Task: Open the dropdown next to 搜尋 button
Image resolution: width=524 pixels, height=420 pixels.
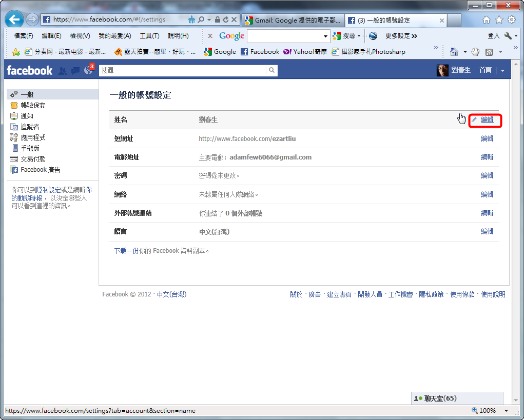Action: (x=359, y=36)
